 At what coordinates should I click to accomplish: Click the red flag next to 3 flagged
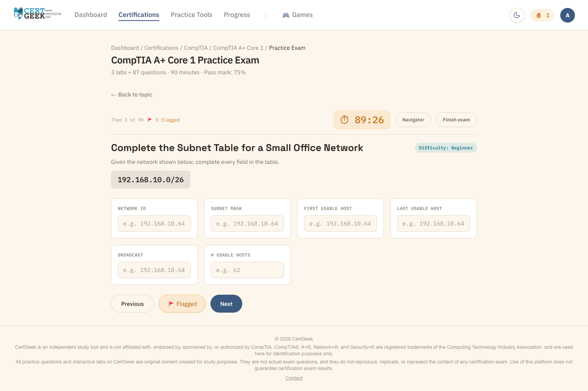(x=150, y=120)
